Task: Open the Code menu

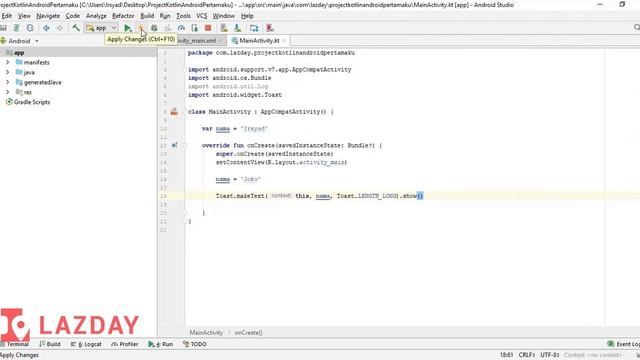Action: click(73, 16)
